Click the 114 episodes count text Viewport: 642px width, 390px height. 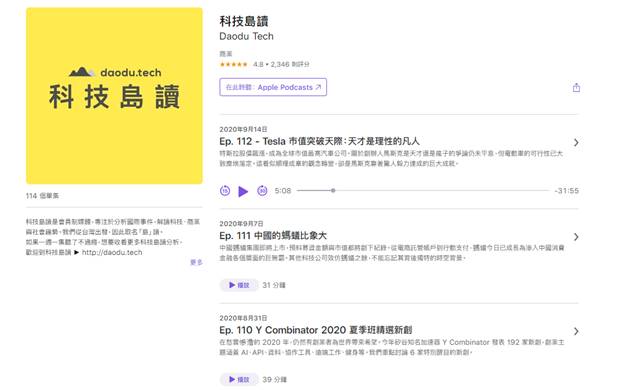[x=42, y=196]
